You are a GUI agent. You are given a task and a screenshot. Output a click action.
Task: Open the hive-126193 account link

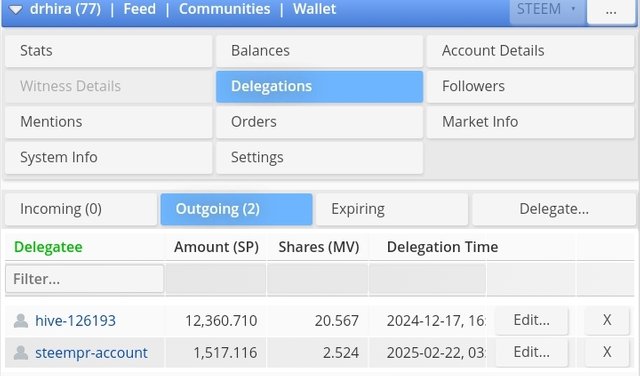(x=76, y=320)
